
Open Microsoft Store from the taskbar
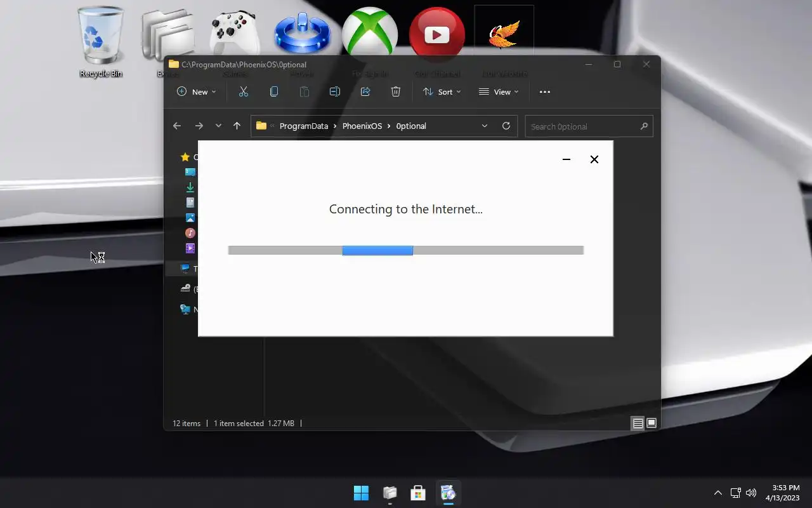[418, 493]
